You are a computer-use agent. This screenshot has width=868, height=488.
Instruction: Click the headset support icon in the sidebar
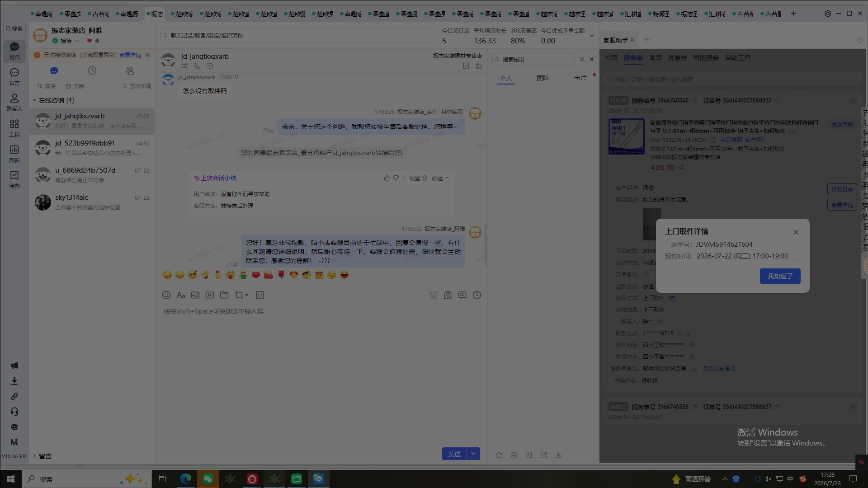[x=14, y=412]
